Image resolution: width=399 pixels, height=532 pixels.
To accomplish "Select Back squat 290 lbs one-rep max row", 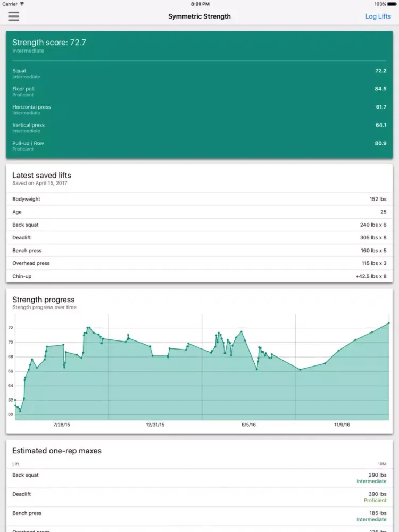I will tap(199, 478).
